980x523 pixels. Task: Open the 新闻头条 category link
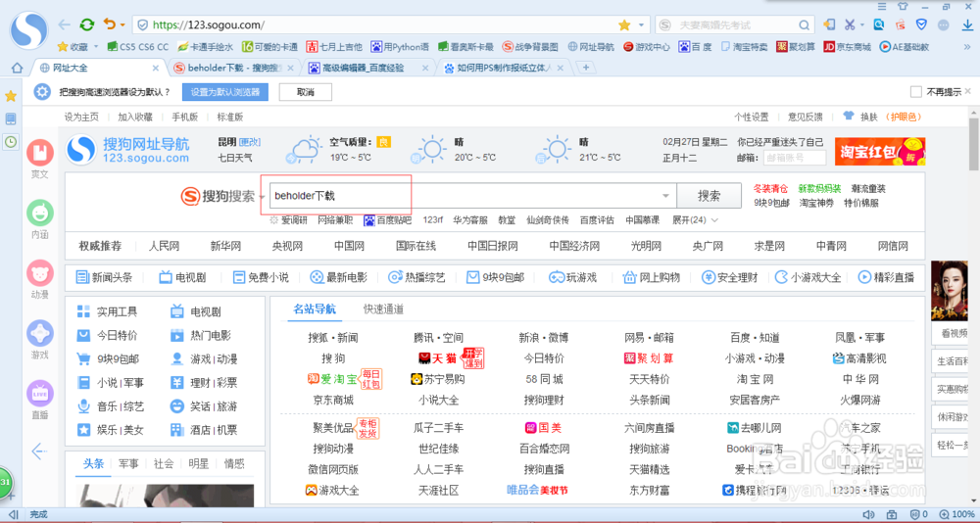(104, 277)
